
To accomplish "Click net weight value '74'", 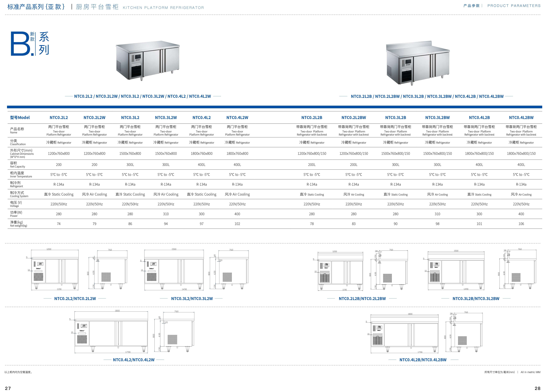I will pos(59,224).
